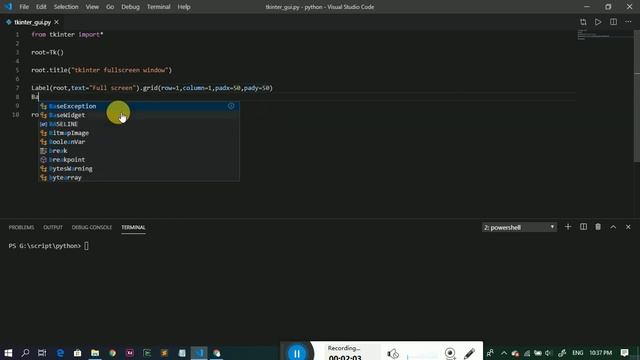
Task: Choose BaseWidget suggestion
Action: [x=139, y=115]
